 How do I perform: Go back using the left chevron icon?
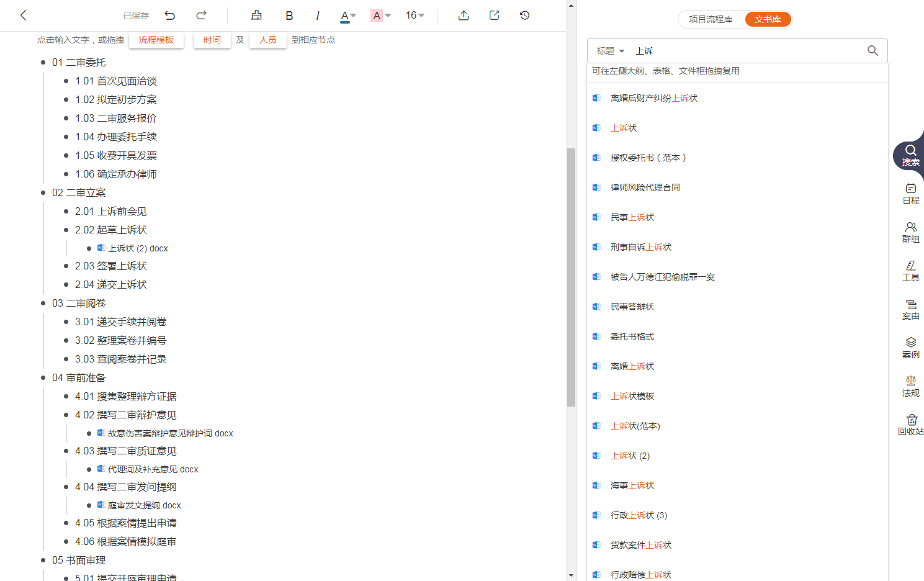pos(24,16)
